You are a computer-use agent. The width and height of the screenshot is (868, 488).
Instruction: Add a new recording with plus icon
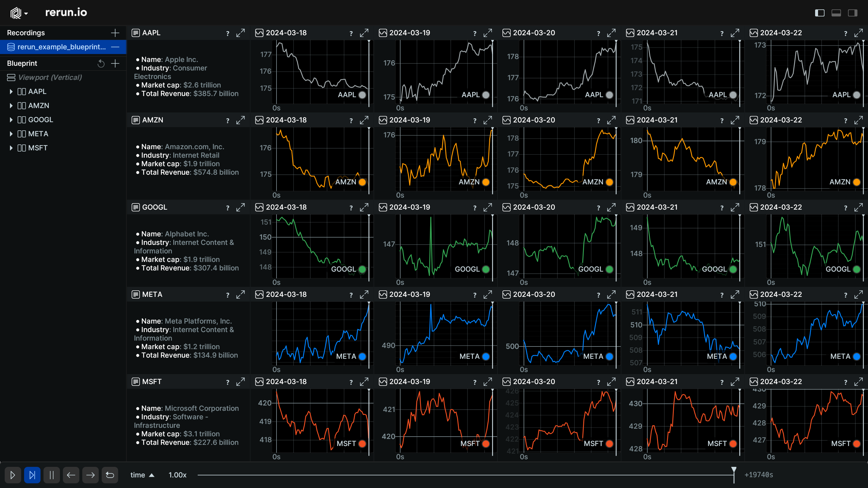pyautogui.click(x=115, y=33)
